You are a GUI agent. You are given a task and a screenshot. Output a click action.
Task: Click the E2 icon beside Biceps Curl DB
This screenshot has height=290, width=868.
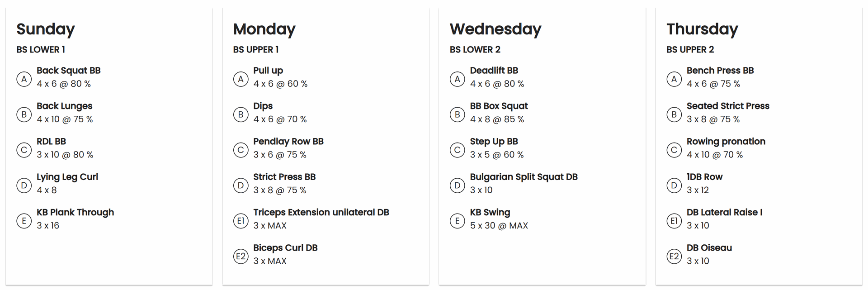(241, 257)
